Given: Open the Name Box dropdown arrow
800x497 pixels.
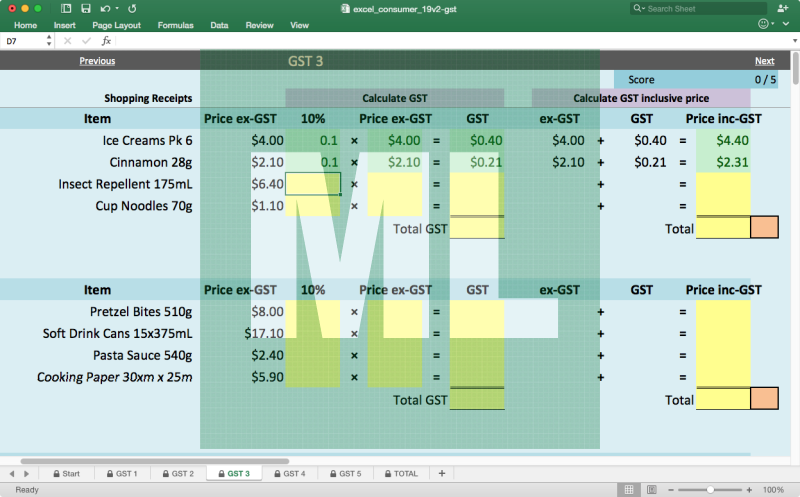Looking at the screenshot, I should [x=48, y=41].
